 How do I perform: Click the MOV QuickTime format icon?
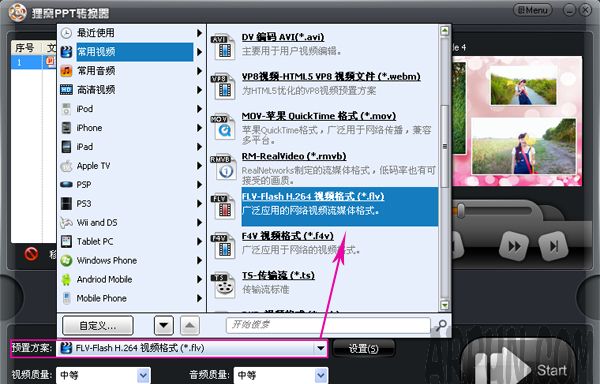pyautogui.click(x=223, y=127)
